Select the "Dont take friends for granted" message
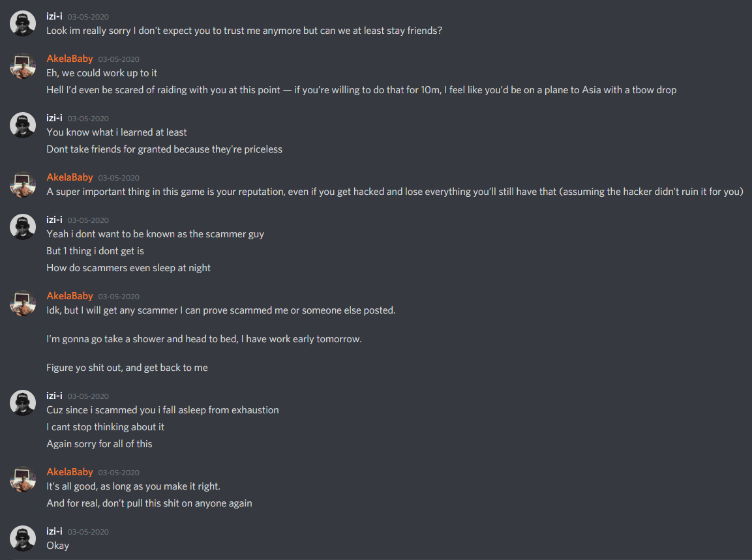Viewport: 752px width, 560px height. (164, 149)
